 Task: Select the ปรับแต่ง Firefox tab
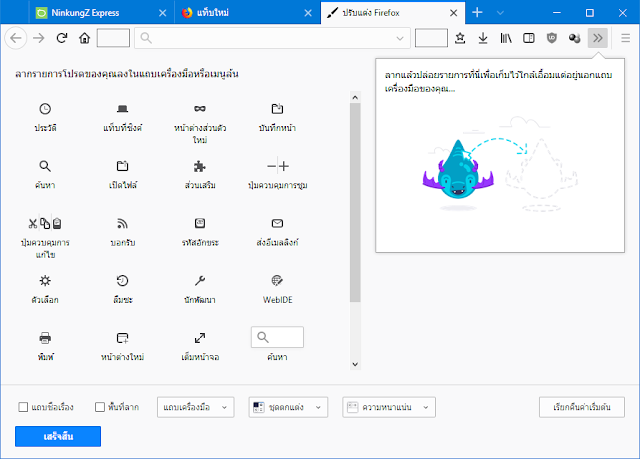tap(393, 13)
